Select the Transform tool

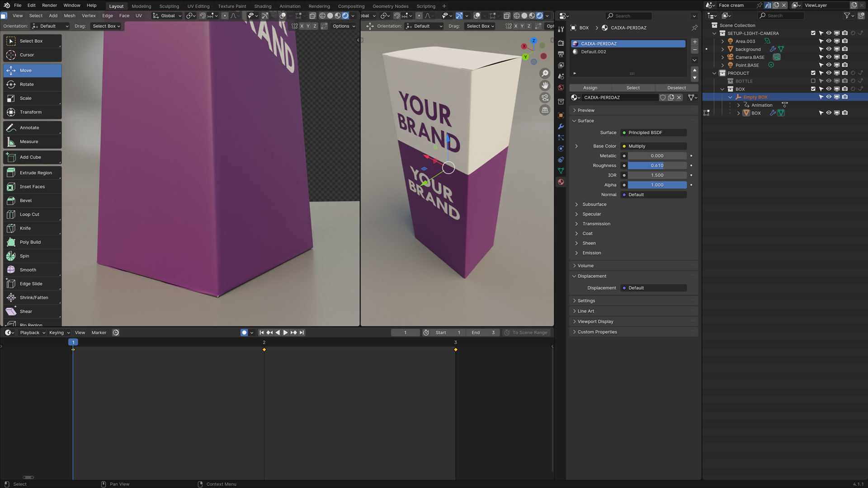tap(32, 112)
